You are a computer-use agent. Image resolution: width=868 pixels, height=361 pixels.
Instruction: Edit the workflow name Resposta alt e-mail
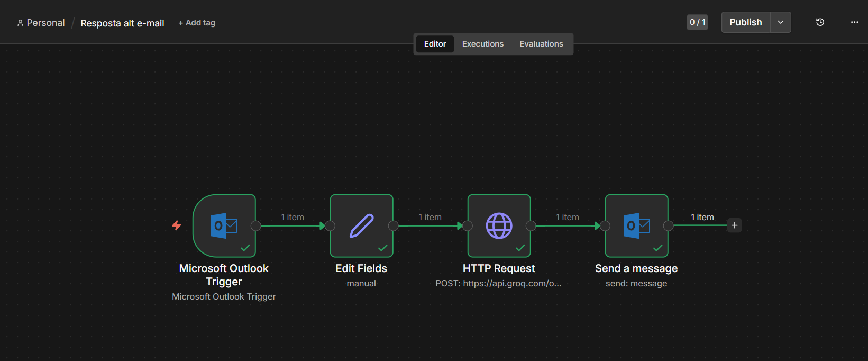coord(122,23)
